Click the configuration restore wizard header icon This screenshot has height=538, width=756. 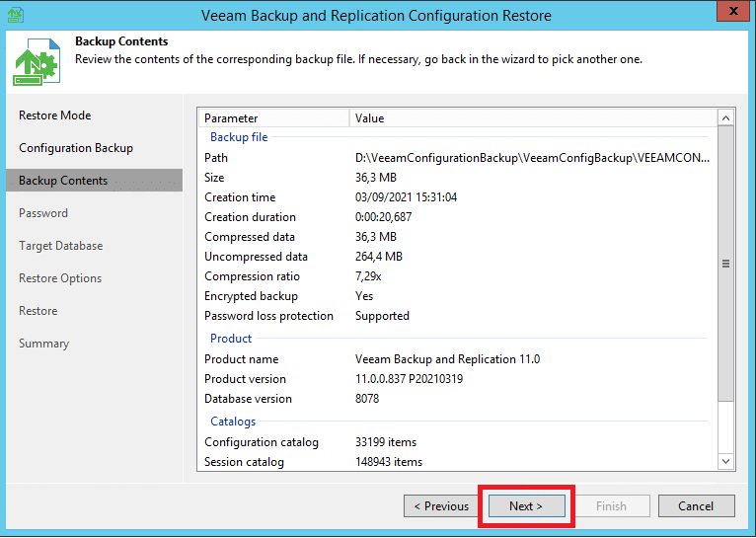coord(38,62)
